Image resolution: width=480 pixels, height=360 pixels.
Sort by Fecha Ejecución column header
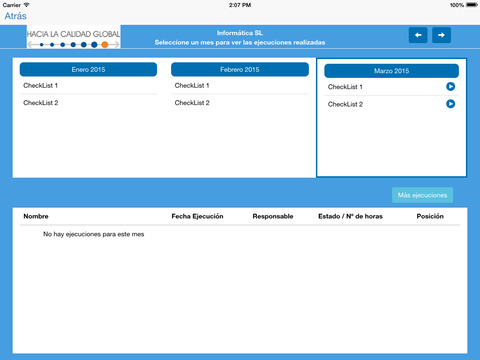[x=197, y=216]
